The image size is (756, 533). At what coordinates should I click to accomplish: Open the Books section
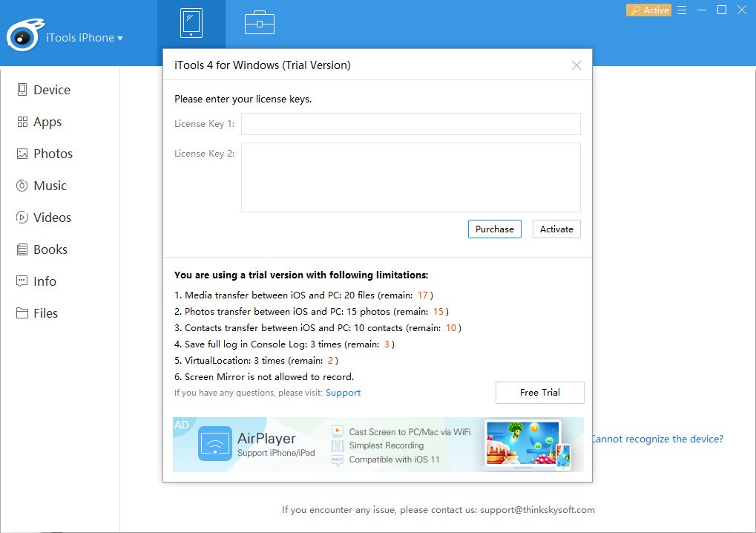click(49, 249)
